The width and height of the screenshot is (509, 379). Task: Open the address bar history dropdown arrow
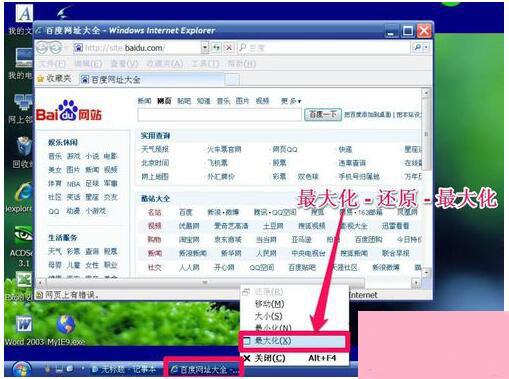pos(205,48)
